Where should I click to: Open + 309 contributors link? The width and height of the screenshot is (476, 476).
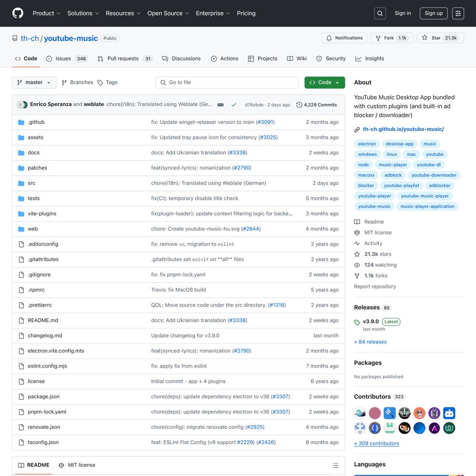(376, 443)
